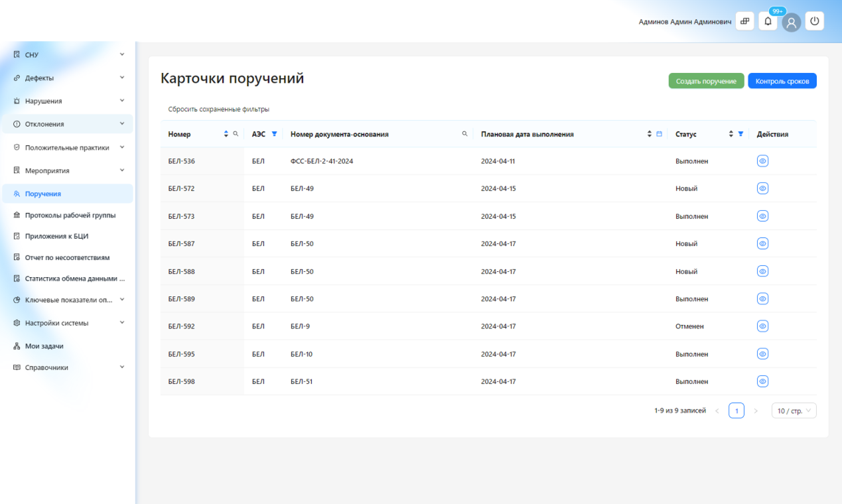842x504 pixels.
Task: Click the power logout icon
Action: point(814,21)
